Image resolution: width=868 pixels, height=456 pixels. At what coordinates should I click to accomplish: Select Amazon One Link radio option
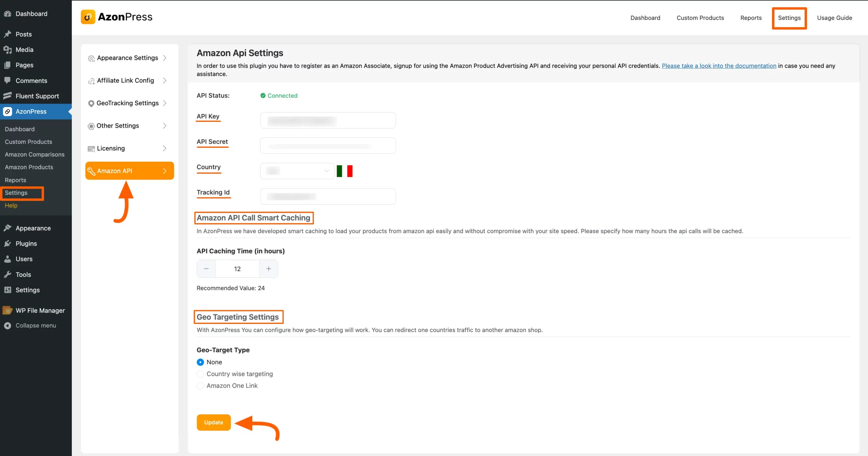[200, 386]
